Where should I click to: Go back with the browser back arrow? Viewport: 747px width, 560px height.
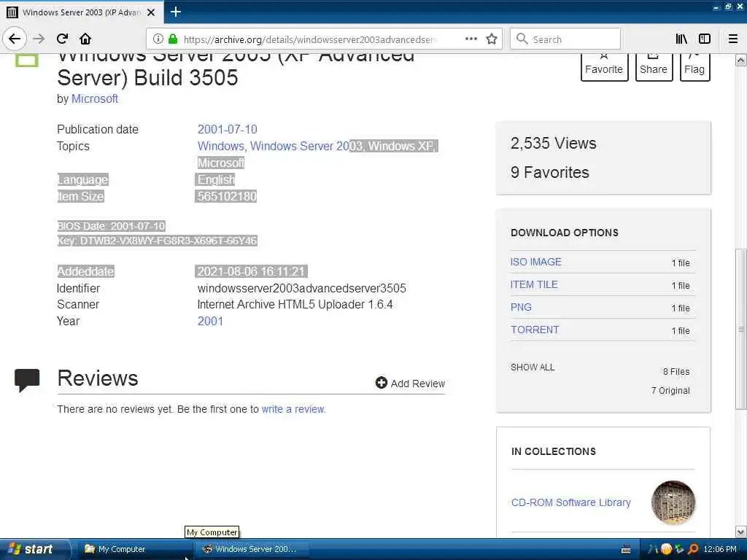pos(15,39)
